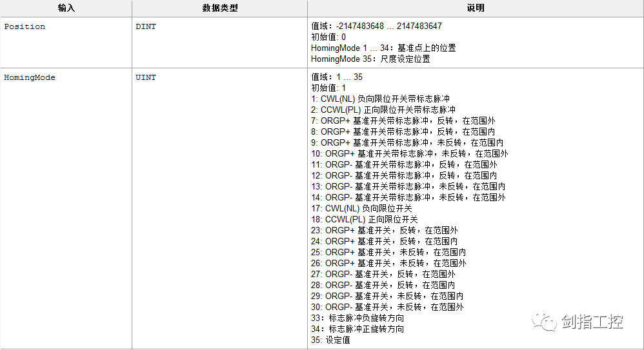Select mode 10 ORGP+ line
Screen dimensions: 644x350
click(410, 154)
